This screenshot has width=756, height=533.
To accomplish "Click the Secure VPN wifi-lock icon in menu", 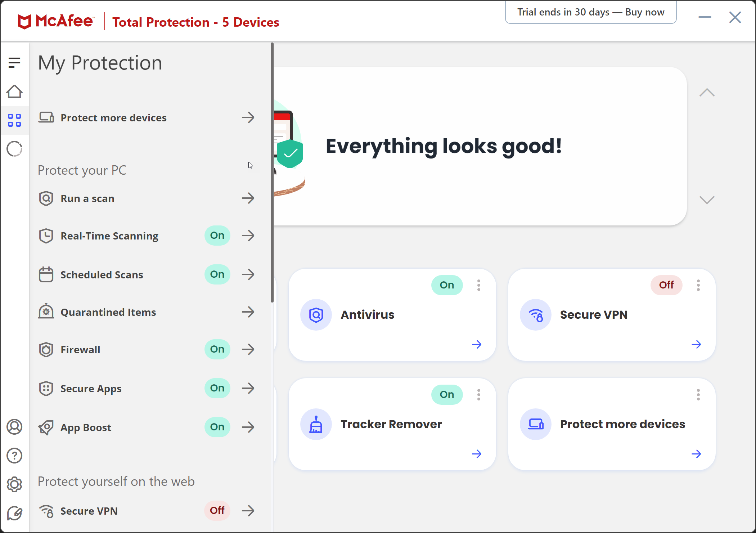I will (46, 511).
